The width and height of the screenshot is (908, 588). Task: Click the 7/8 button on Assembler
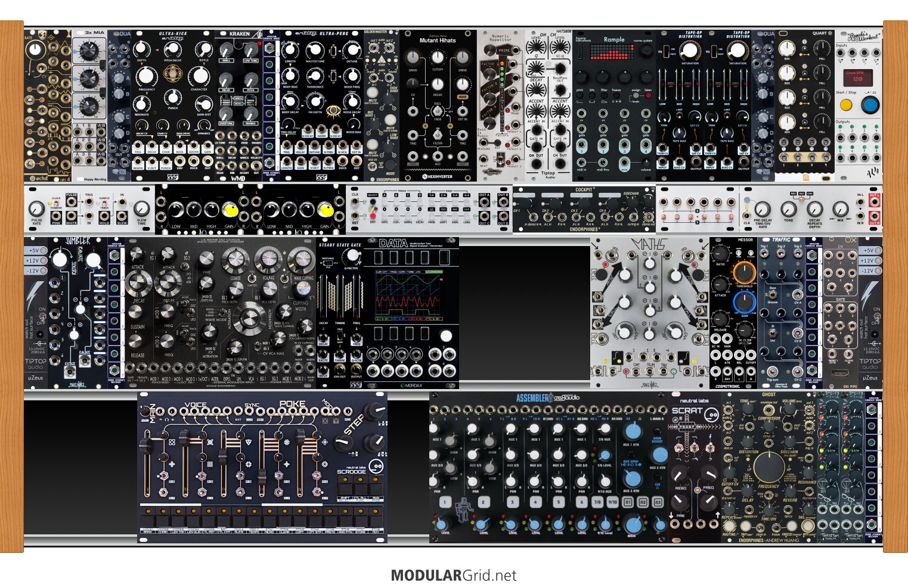596,502
